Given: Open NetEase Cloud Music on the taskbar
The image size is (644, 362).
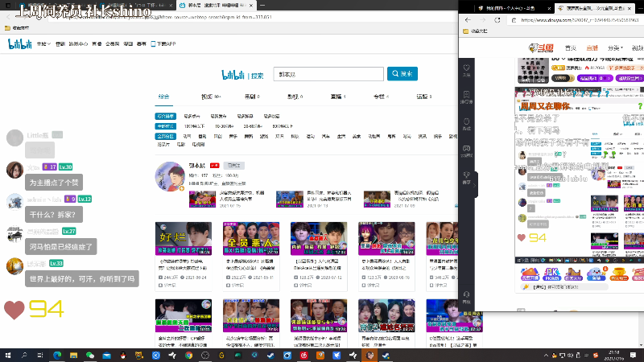Looking at the screenshot, I should pos(303,356).
